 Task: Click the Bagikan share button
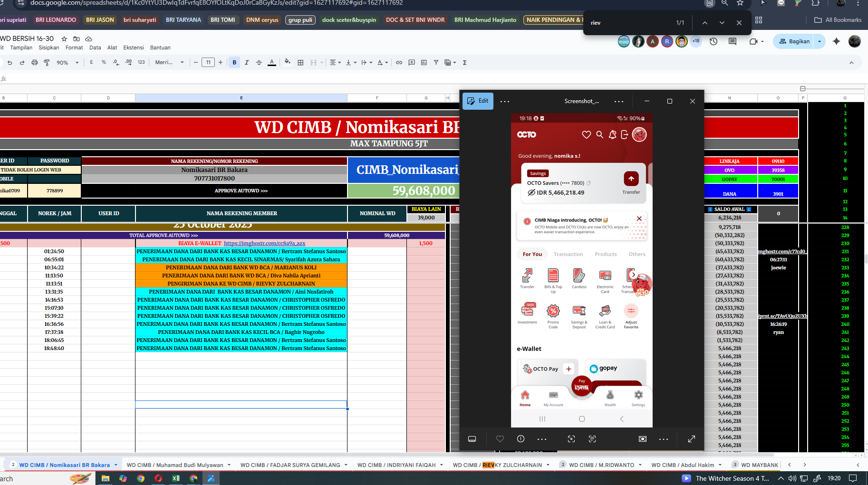point(794,41)
